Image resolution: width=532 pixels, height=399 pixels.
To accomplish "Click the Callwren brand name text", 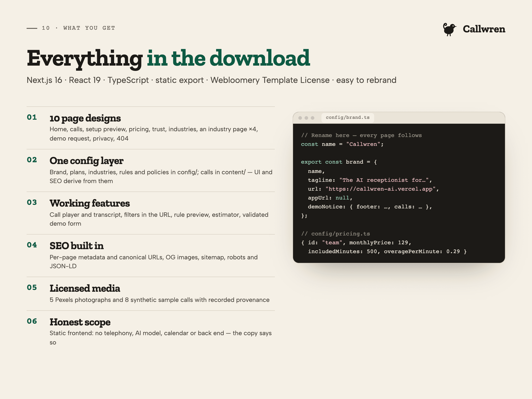I will click(484, 29).
